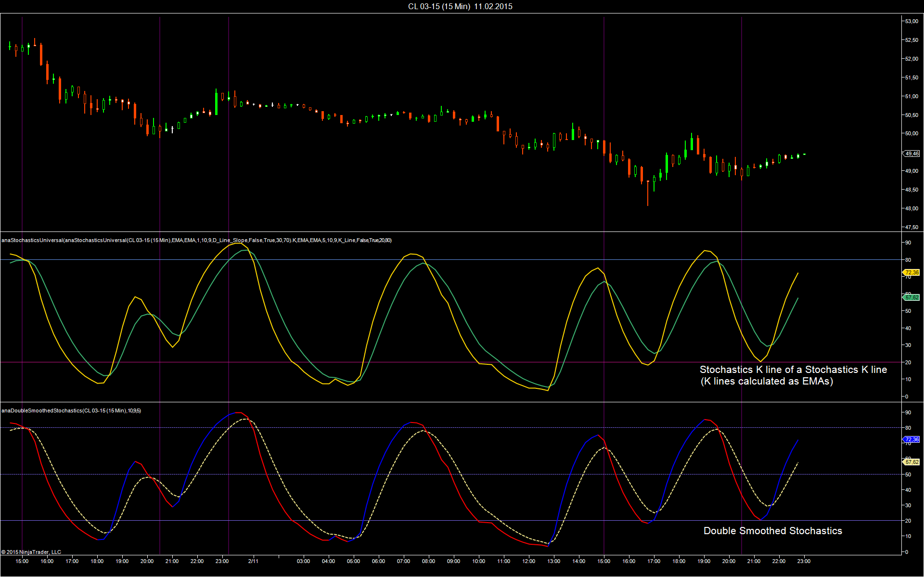Click the 50 scale label in the Double Smoothed panel

[908, 474]
